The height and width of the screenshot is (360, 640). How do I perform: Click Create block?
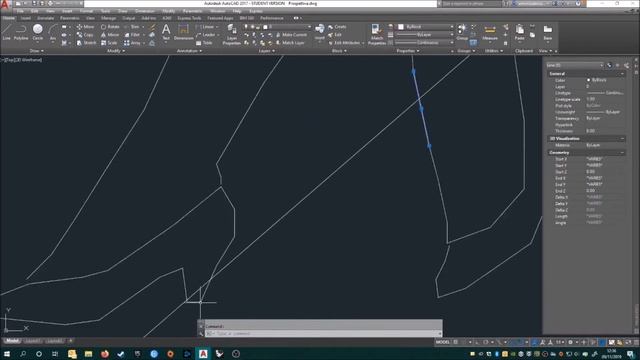click(337, 27)
